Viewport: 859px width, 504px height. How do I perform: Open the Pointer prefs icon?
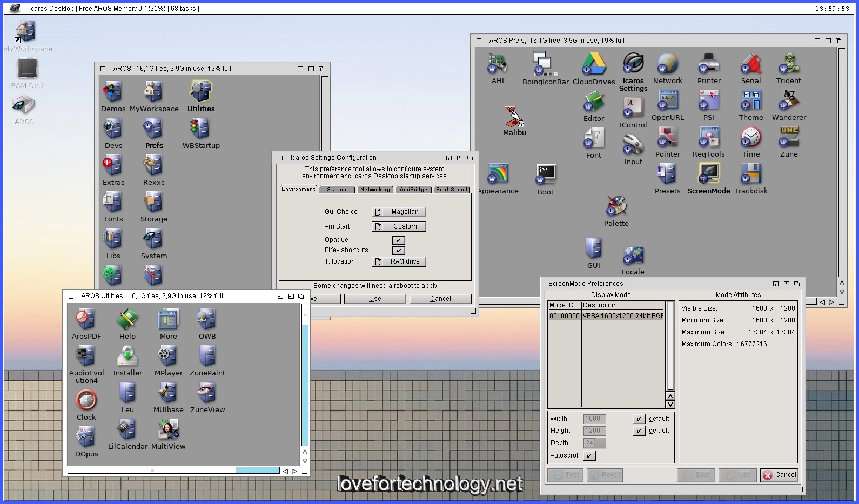[x=667, y=138]
